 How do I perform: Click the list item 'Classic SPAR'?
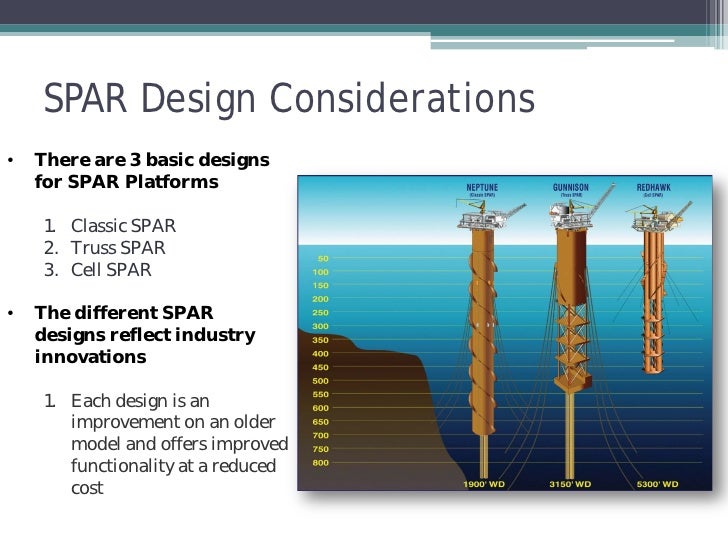click(x=123, y=226)
